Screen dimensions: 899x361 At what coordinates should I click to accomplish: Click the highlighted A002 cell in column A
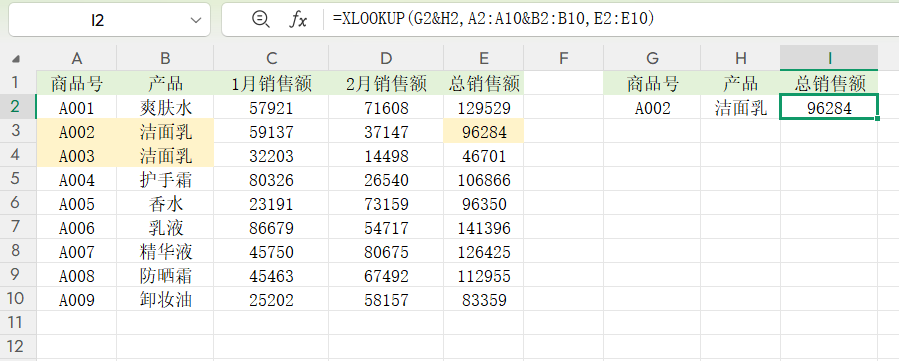pos(77,131)
